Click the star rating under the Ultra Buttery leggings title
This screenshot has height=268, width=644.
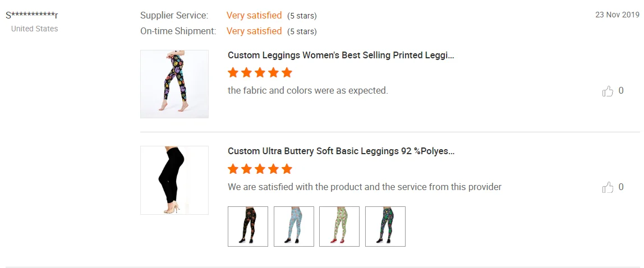(x=260, y=169)
